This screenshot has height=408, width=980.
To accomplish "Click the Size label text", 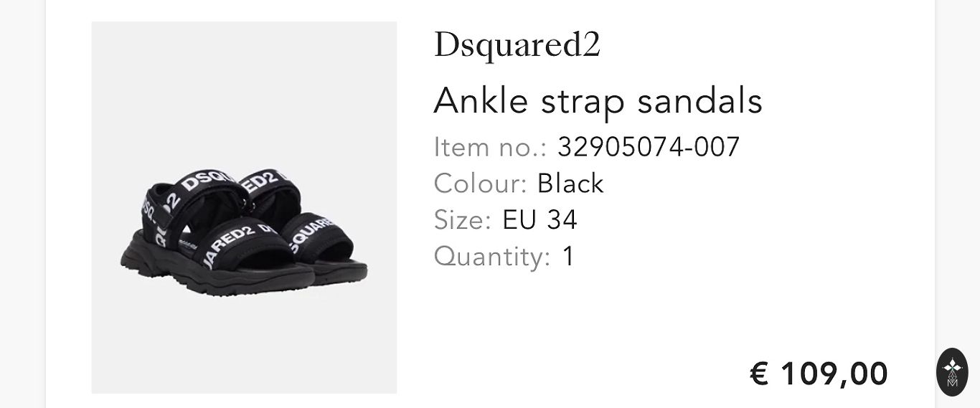I will 462,219.
